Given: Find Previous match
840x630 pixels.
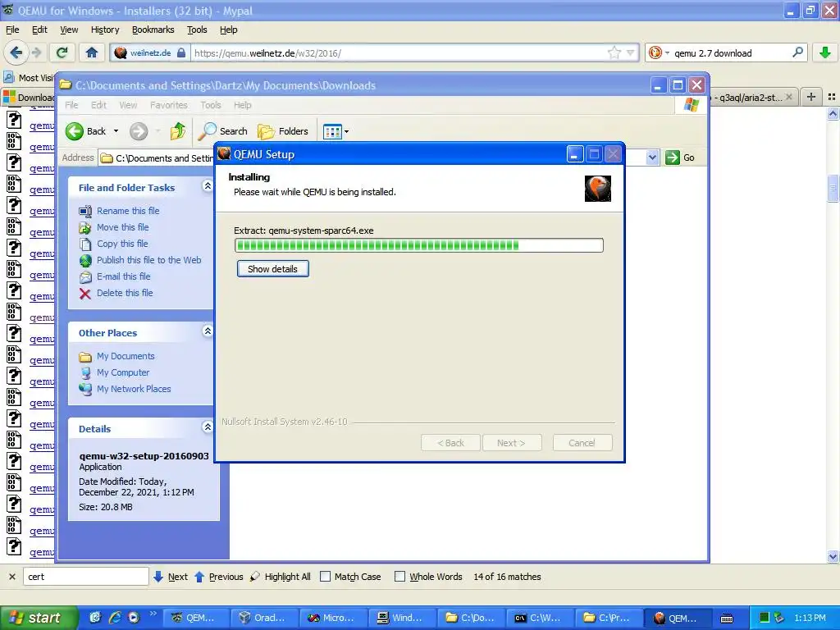Looking at the screenshot, I should [218, 577].
